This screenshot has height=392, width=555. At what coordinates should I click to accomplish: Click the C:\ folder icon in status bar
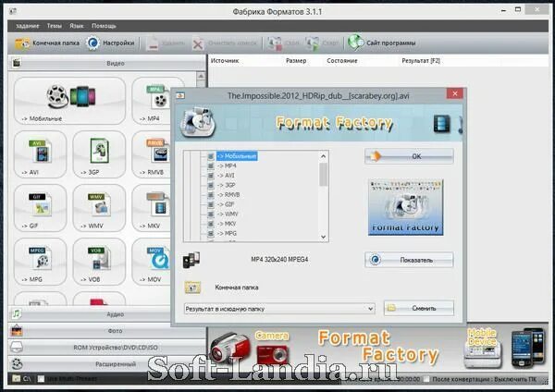(x=17, y=378)
